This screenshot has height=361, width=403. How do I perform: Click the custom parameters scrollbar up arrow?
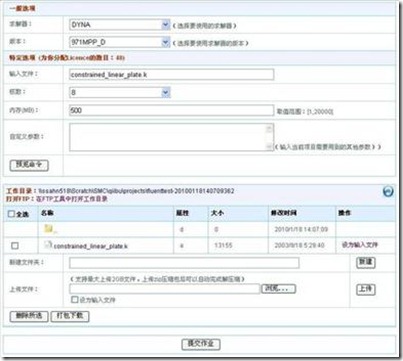coord(269,129)
